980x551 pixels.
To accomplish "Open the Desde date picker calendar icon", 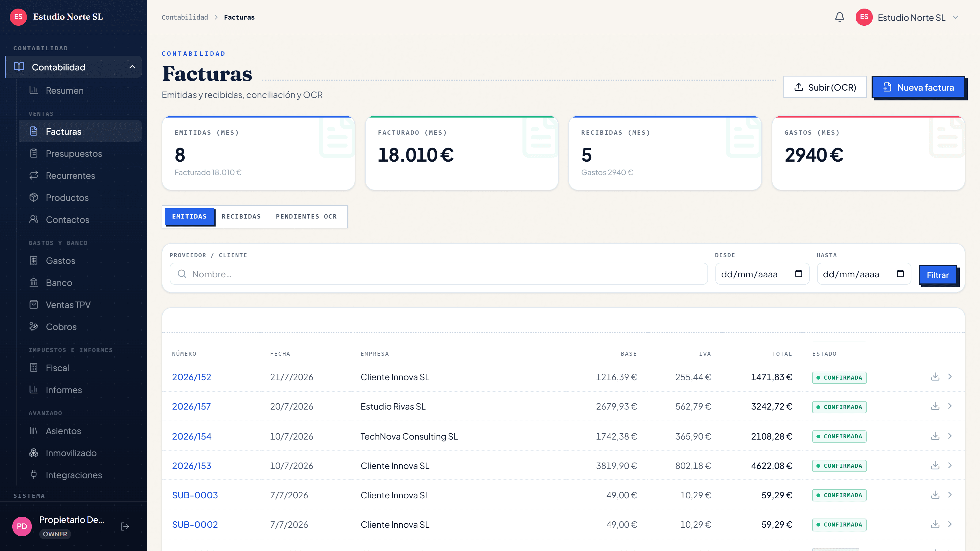I will tap(798, 273).
